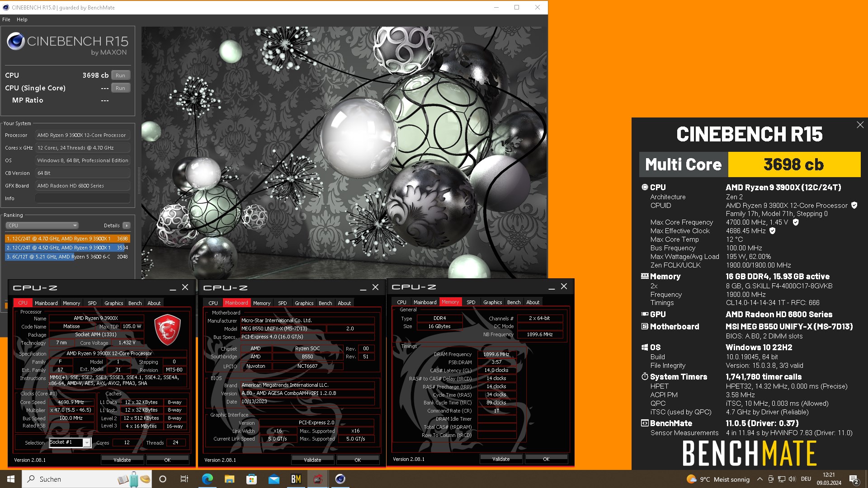Click Validate in the third CPU-Z window

pyautogui.click(x=501, y=459)
